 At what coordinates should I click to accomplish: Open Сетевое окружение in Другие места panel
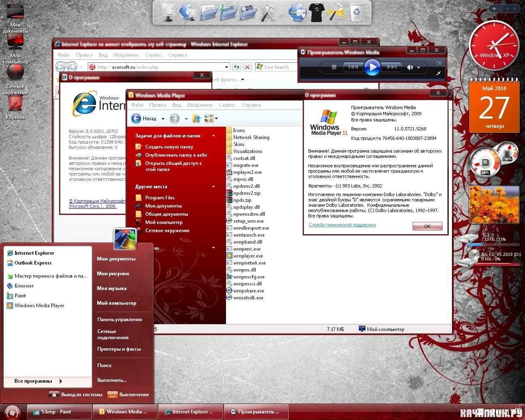[167, 231]
